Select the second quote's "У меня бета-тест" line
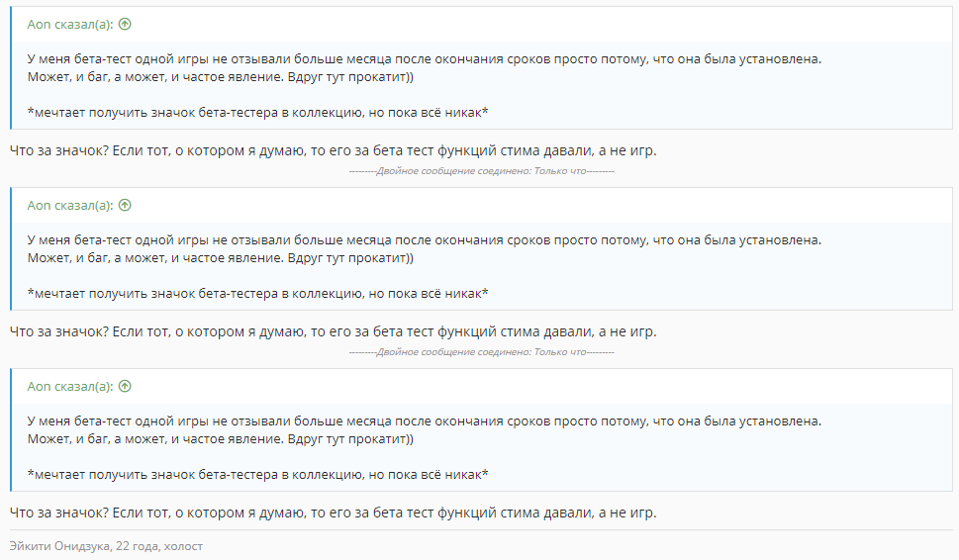This screenshot has height=560, width=959. click(425, 240)
